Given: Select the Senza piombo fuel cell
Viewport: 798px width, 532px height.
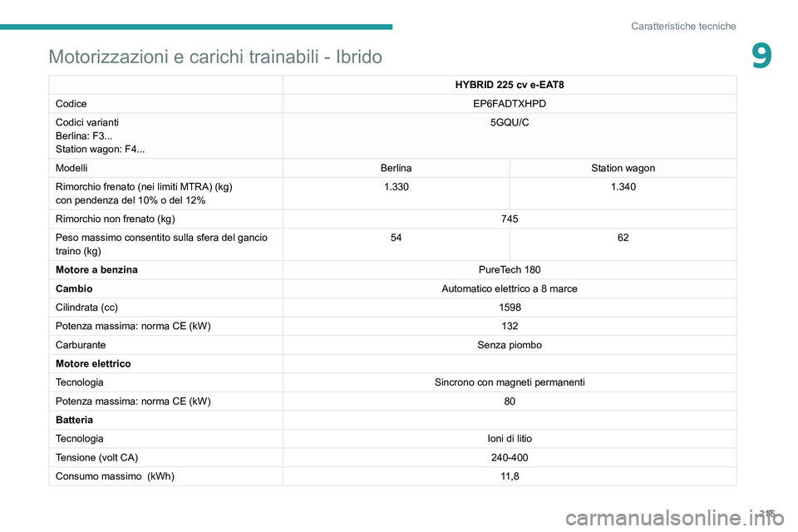Looking at the screenshot, I should coord(510,345).
